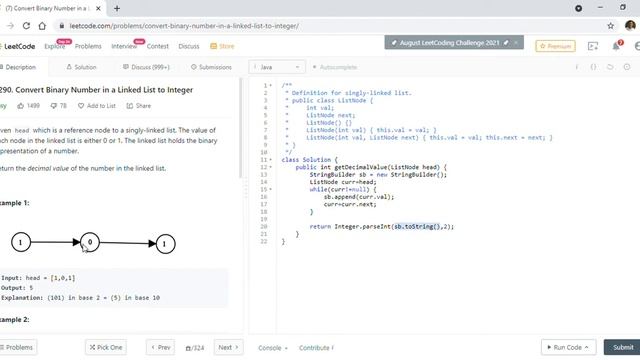
Task: Open the notifications bell
Action: point(616,46)
